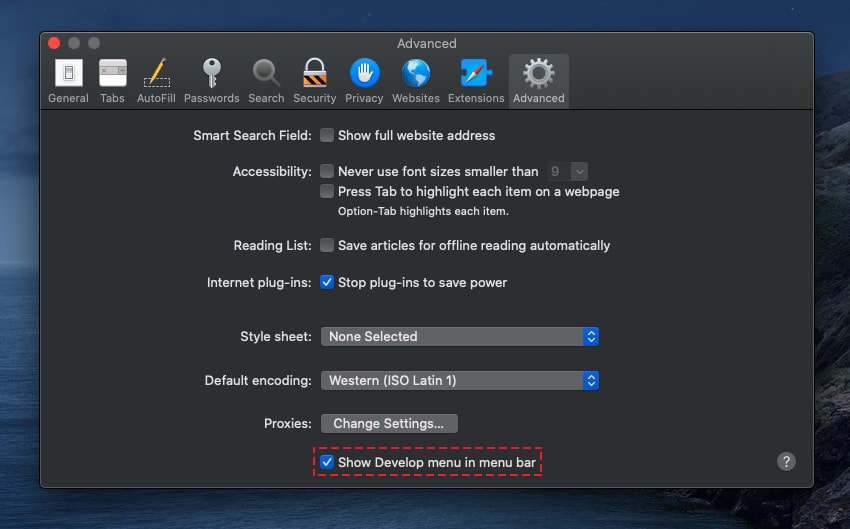This screenshot has height=529, width=850.
Task: Open the Passwords key icon
Action: 211,81
